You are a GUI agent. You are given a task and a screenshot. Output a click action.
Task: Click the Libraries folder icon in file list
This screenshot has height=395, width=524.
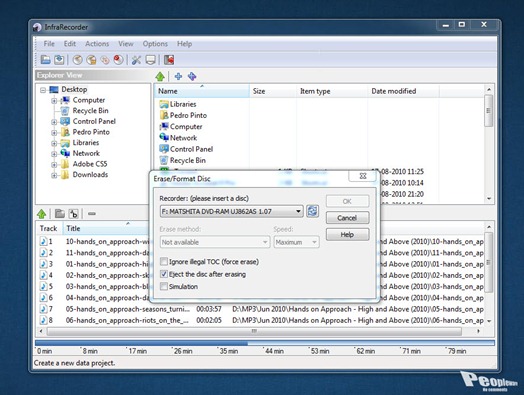pyautogui.click(x=164, y=104)
